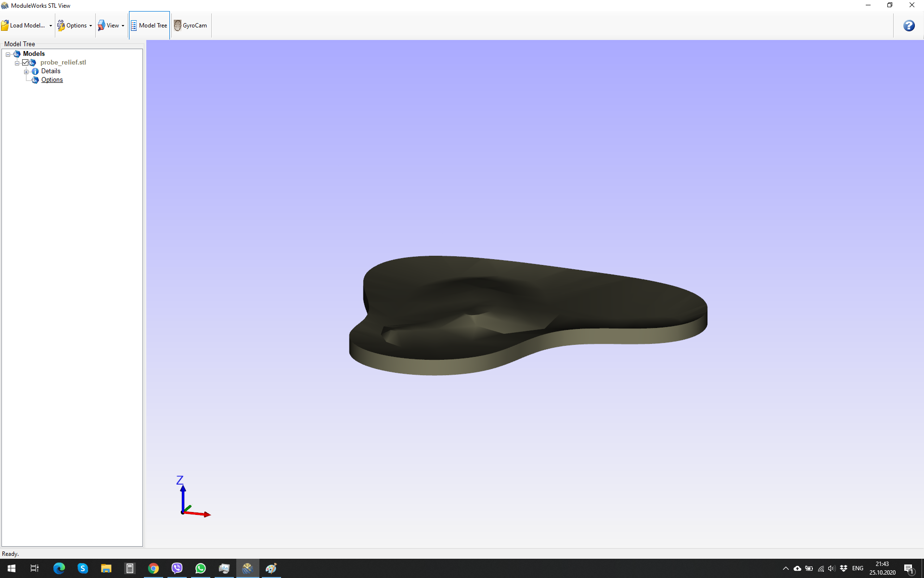Click the Options gear-wrench icon

[61, 26]
